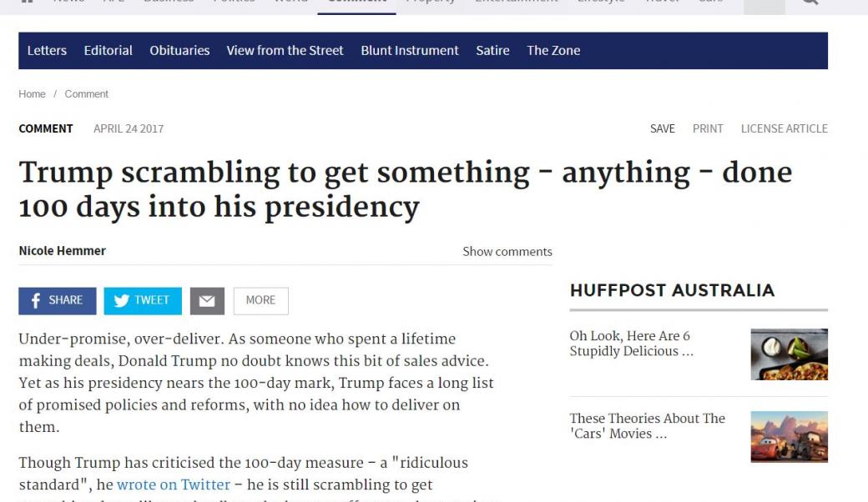868x502 pixels.
Task: Click the Cars movie article thumbnail
Action: coord(789,435)
